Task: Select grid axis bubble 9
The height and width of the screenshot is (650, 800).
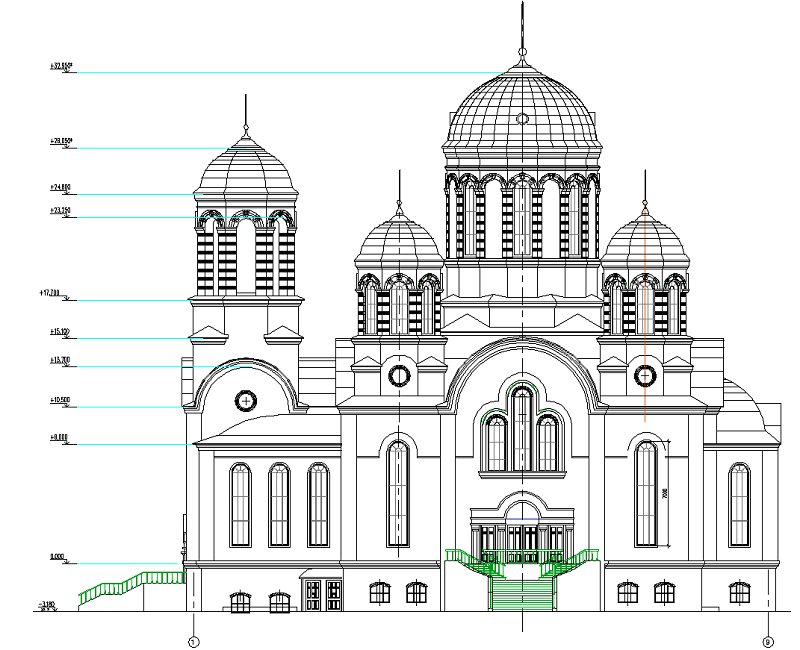Action: pyautogui.click(x=768, y=641)
